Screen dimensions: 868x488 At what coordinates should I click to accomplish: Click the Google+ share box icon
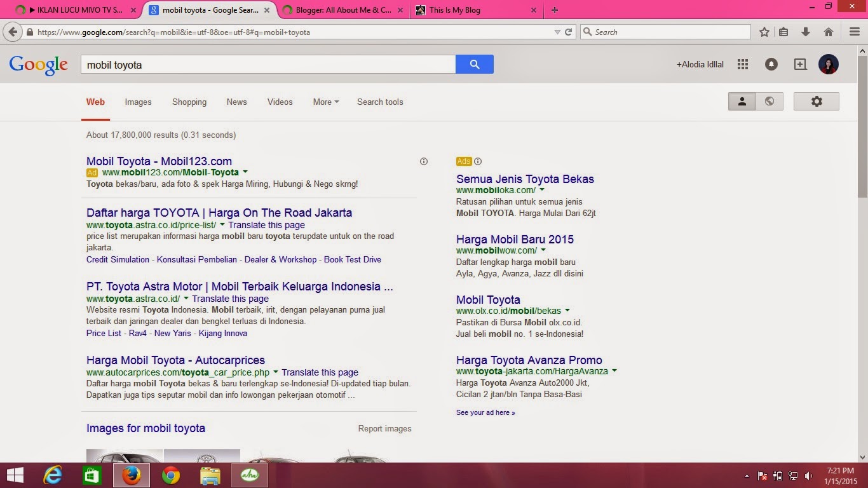coord(800,64)
